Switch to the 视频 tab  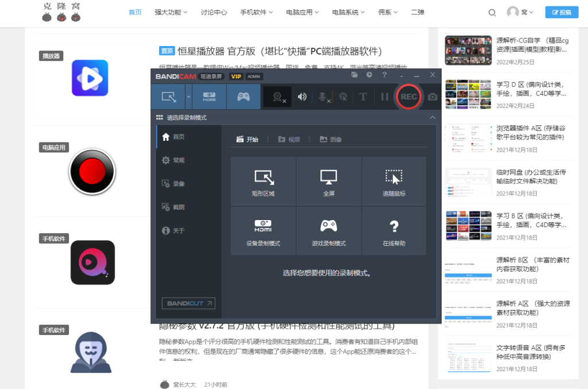coord(289,140)
